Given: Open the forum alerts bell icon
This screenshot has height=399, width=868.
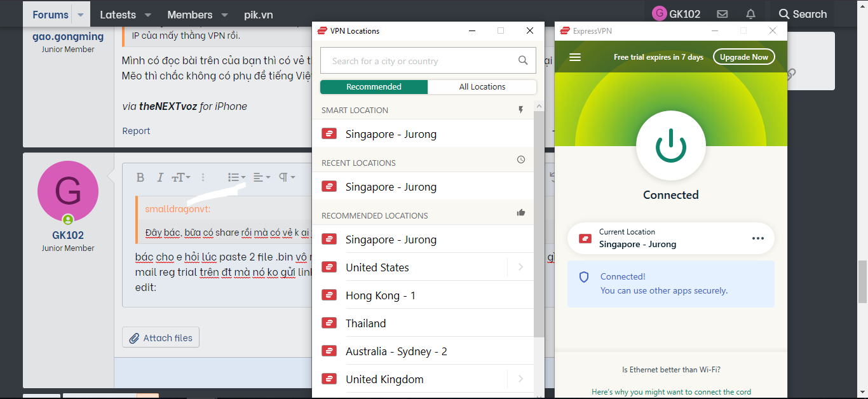Looking at the screenshot, I should tap(750, 14).
